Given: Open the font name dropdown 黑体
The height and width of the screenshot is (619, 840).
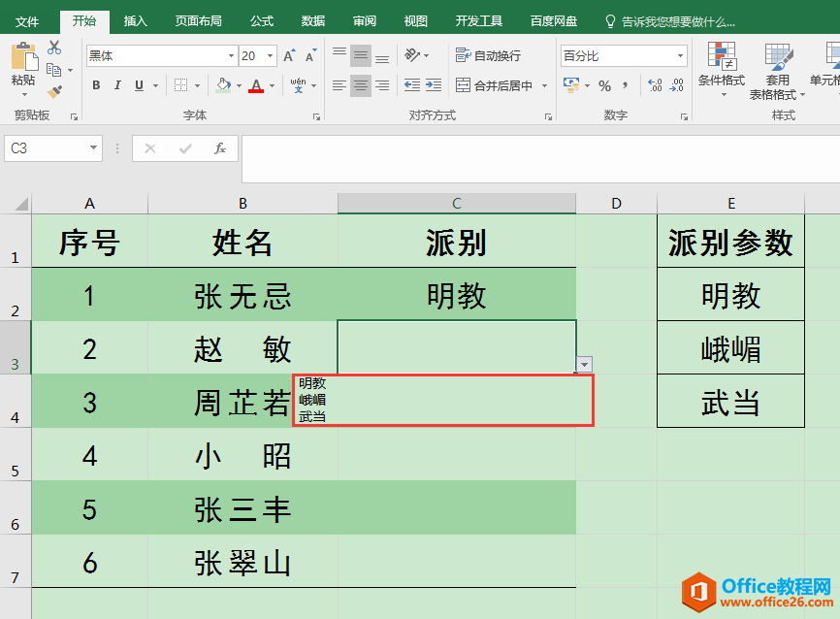Looking at the screenshot, I should (x=232, y=55).
